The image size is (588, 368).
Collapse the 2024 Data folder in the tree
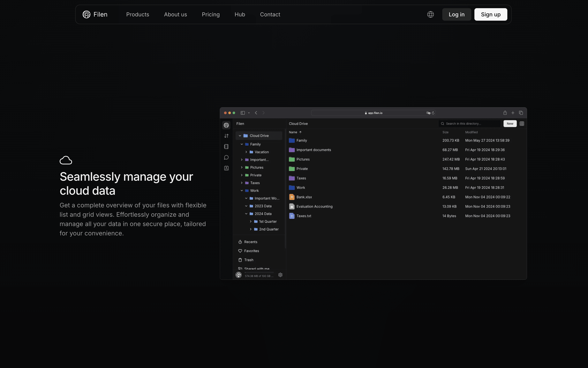pos(246,214)
